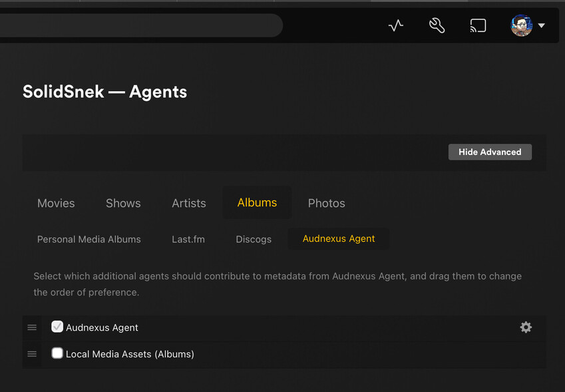Click the Hide Advanced button
565x392 pixels.
(490, 152)
